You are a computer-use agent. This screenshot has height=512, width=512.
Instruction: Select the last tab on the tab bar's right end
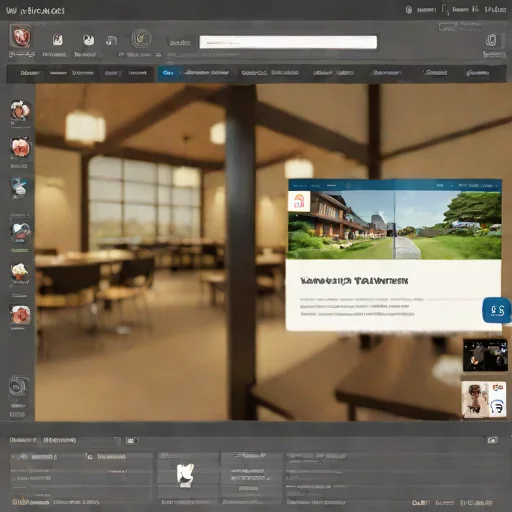coord(478,73)
